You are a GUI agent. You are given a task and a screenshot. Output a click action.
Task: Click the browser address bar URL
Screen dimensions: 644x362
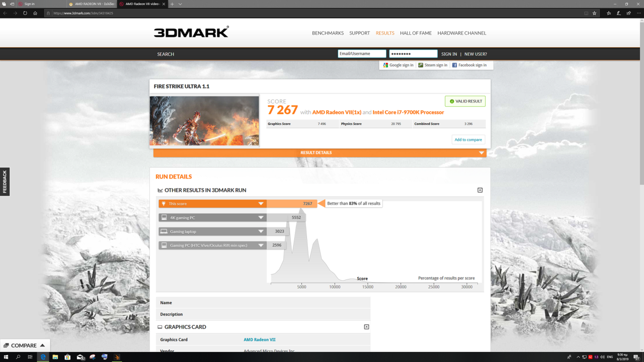pos(83,13)
